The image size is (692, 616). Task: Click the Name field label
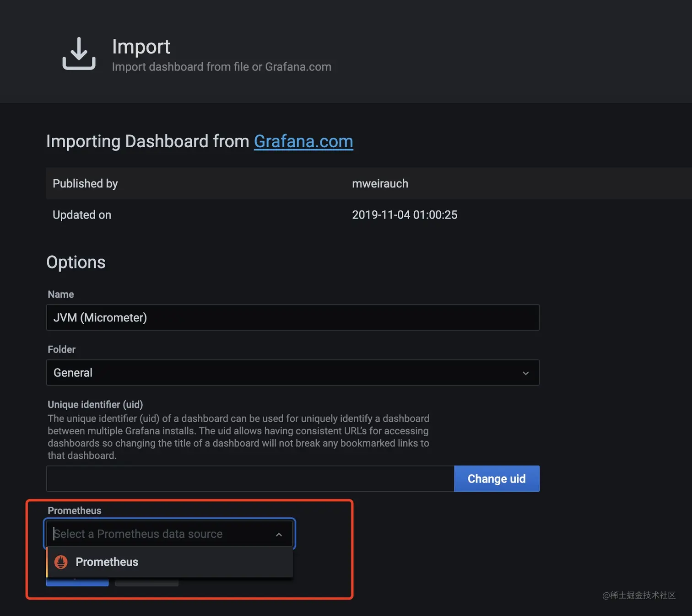[x=61, y=294]
